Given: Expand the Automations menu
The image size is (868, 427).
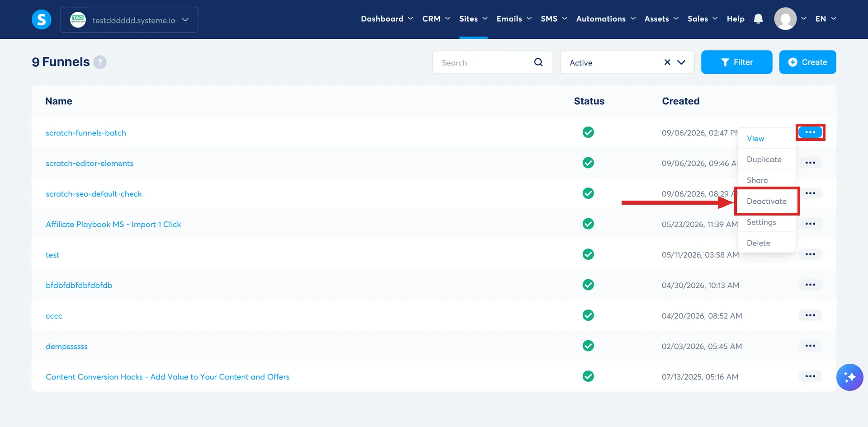Looking at the screenshot, I should click(x=606, y=19).
